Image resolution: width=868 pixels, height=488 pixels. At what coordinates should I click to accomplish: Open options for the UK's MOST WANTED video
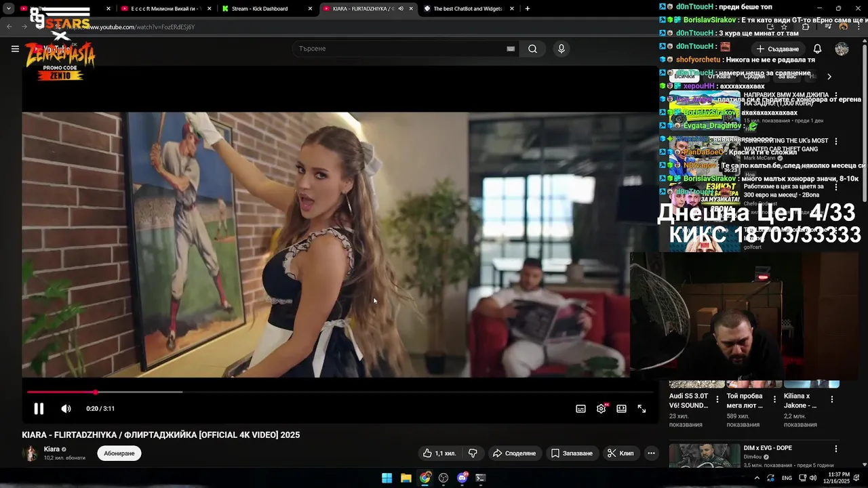pyautogui.click(x=835, y=142)
